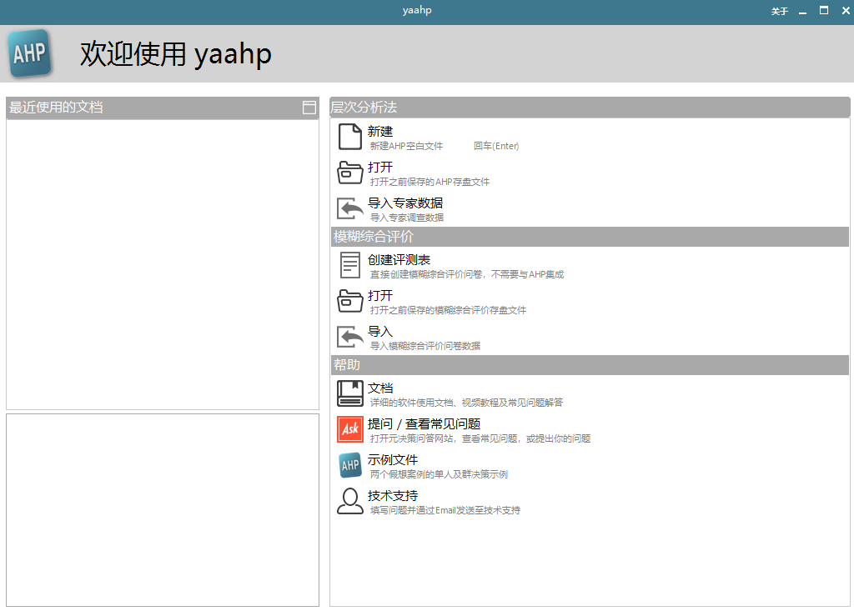Click description 打开元决策问答网站

click(411, 438)
